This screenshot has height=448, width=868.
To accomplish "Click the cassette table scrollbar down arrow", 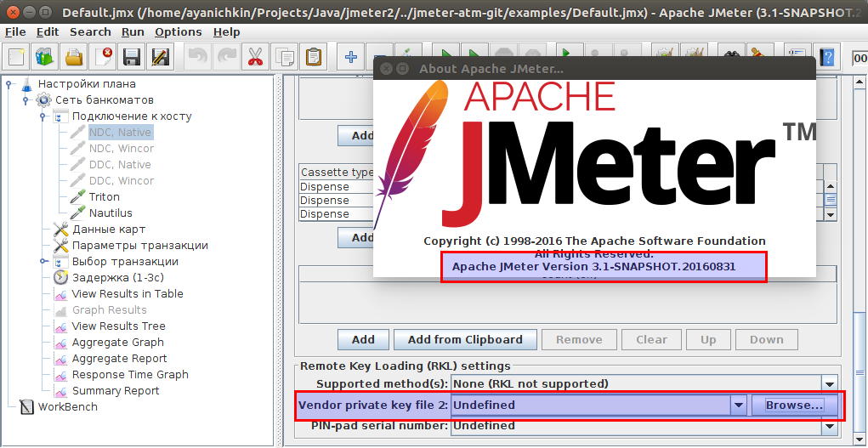I will 831,213.
